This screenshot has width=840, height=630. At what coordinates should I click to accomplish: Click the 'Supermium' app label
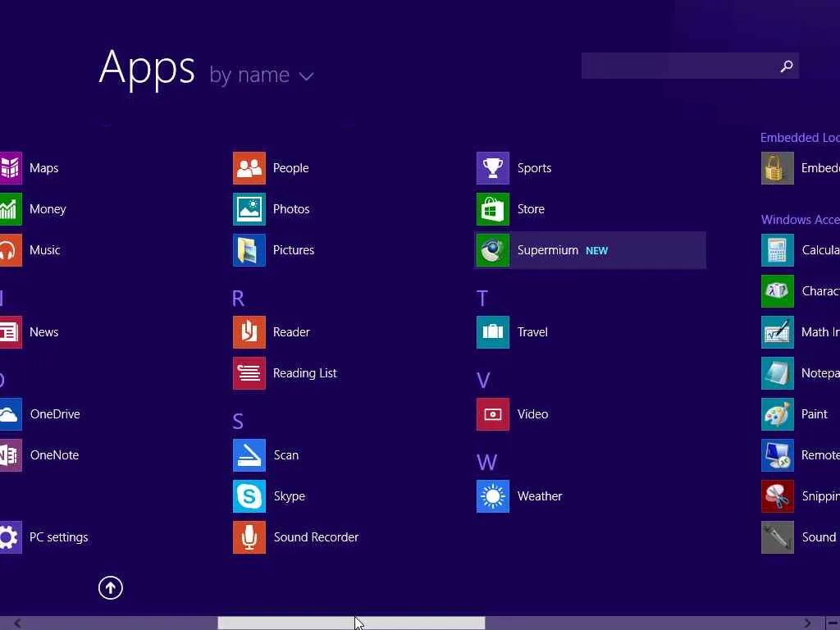[x=547, y=250]
